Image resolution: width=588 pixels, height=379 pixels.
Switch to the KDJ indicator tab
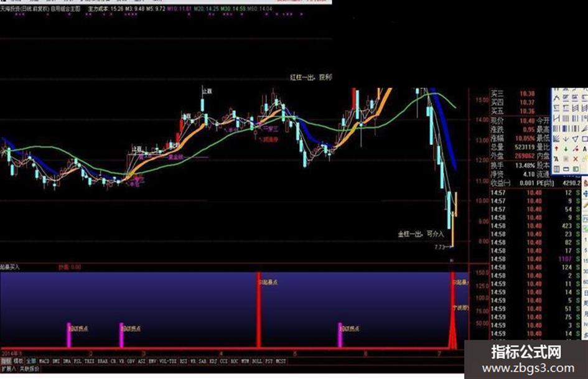tap(213, 361)
